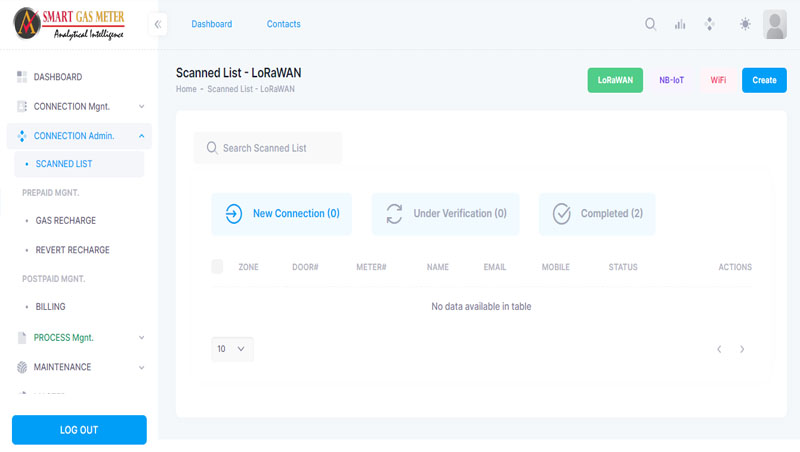Click the diamond-shaped apps icon in header

tap(710, 24)
